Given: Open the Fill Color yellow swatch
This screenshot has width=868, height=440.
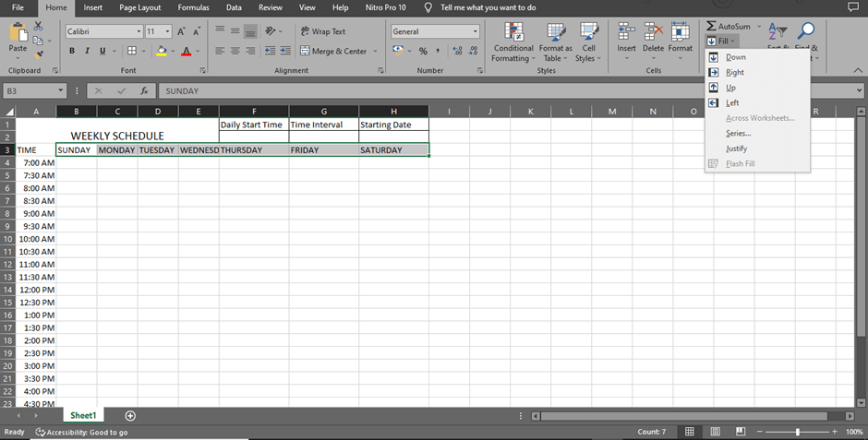Looking at the screenshot, I should pyautogui.click(x=162, y=51).
